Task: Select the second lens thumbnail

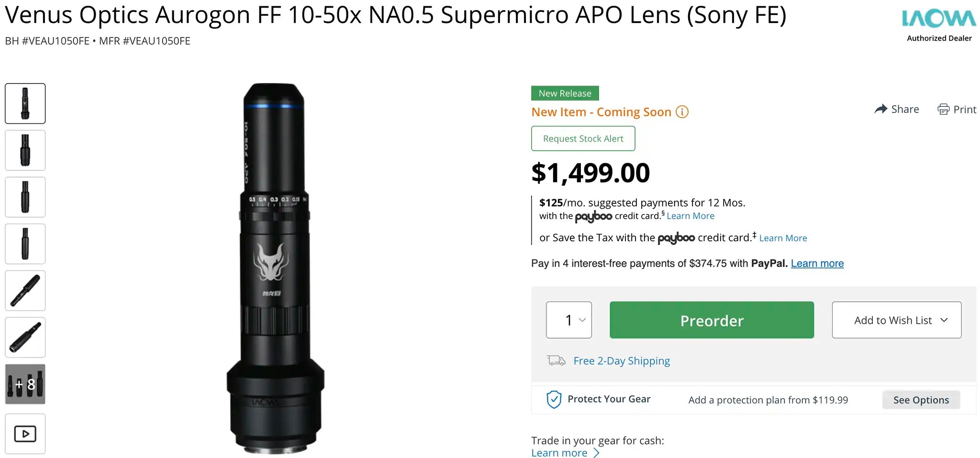Action: pos(25,150)
